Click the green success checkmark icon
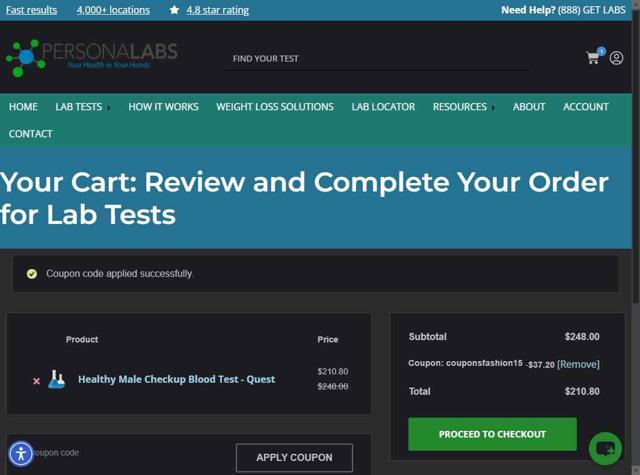This screenshot has height=475, width=640. [32, 273]
